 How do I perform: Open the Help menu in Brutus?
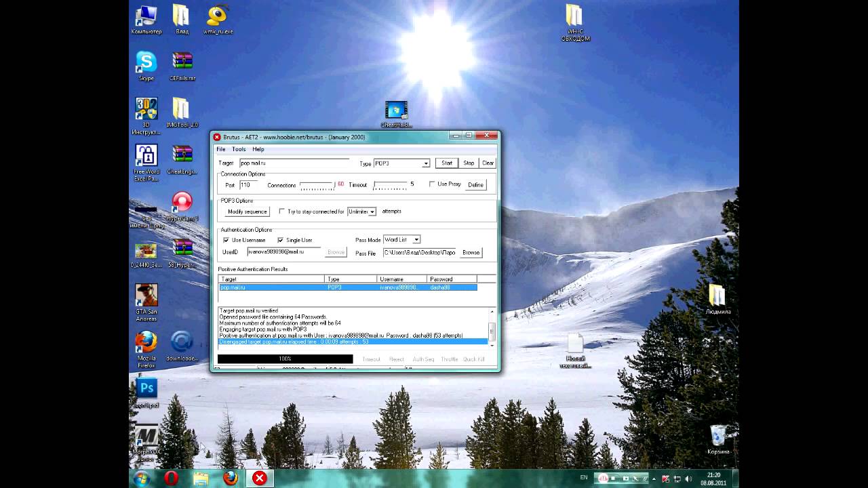click(x=258, y=149)
